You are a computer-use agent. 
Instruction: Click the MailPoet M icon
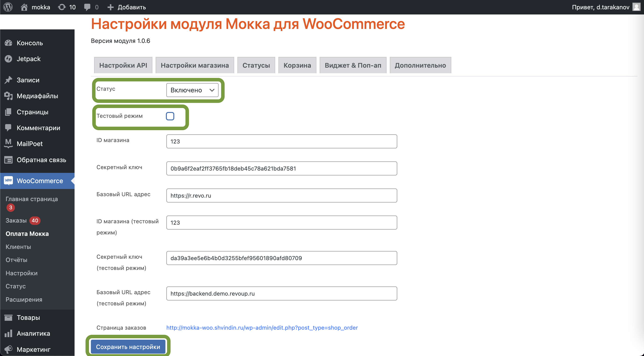click(x=8, y=143)
